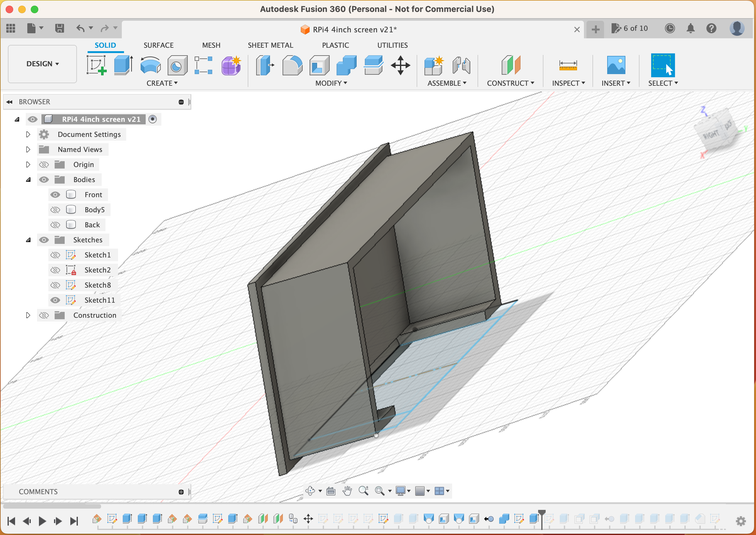Open the Measure tool

point(568,65)
